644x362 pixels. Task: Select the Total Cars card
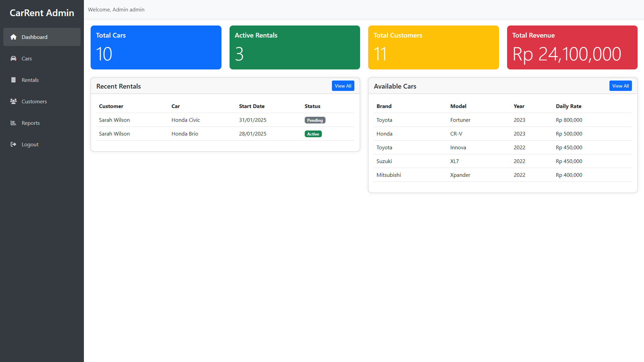pos(156,47)
